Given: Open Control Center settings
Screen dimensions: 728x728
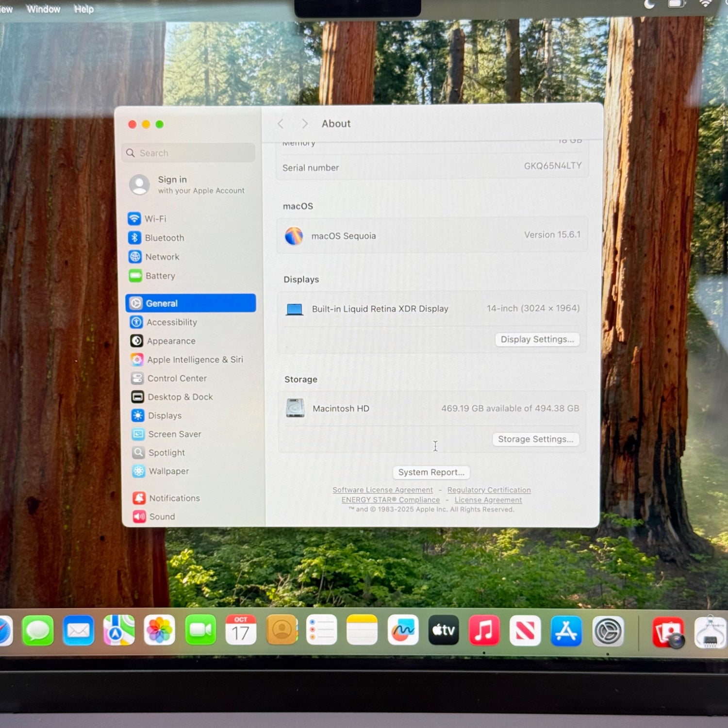Looking at the screenshot, I should coord(177,378).
